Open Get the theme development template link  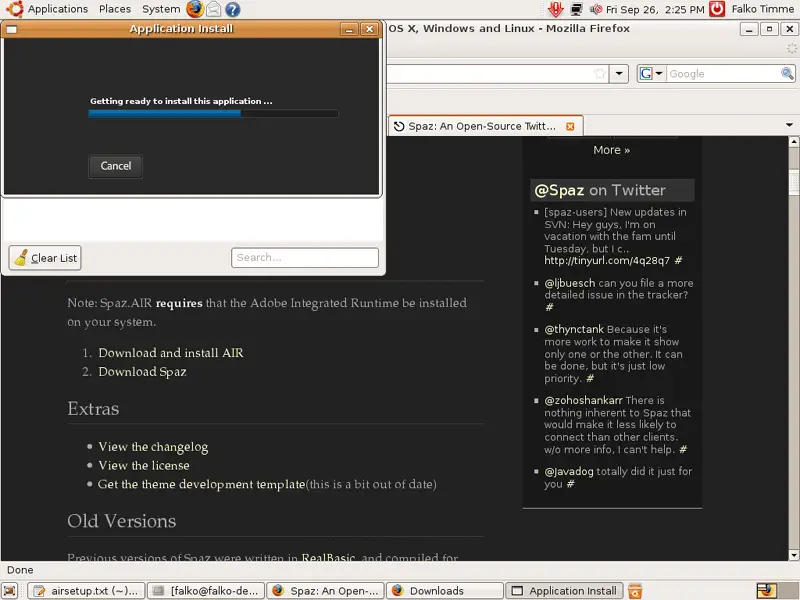(x=202, y=485)
